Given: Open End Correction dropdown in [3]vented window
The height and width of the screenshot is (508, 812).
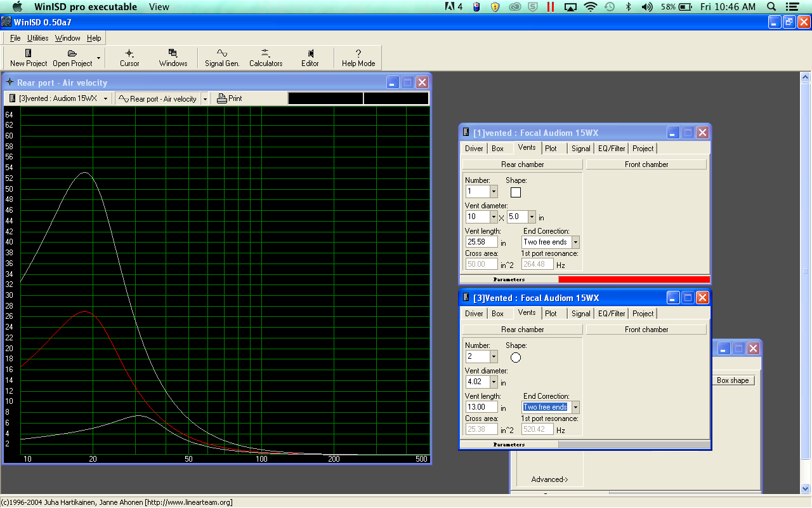Looking at the screenshot, I should click(x=575, y=407).
